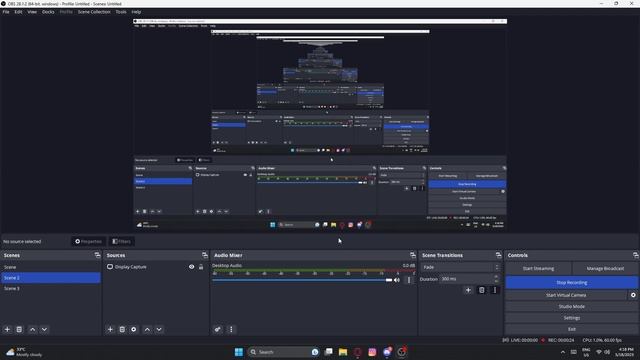640x360 pixels.
Task: Mute Desktop Audio speaker icon
Action: tap(397, 280)
